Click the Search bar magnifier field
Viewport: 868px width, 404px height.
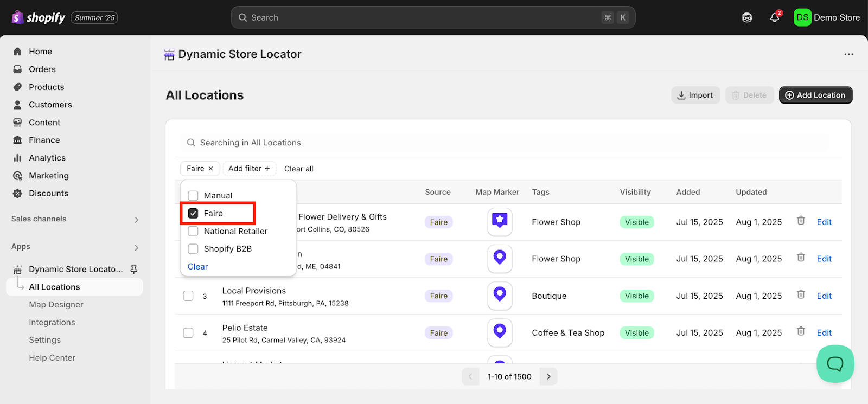click(433, 17)
